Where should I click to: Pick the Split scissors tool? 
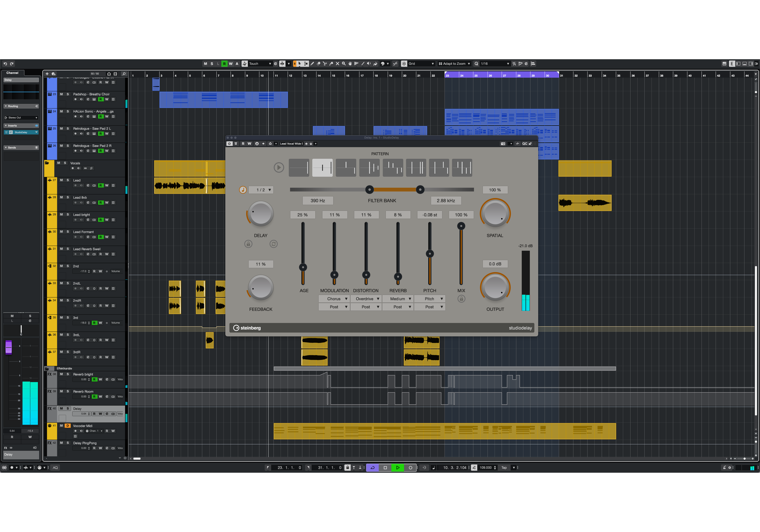pos(325,64)
